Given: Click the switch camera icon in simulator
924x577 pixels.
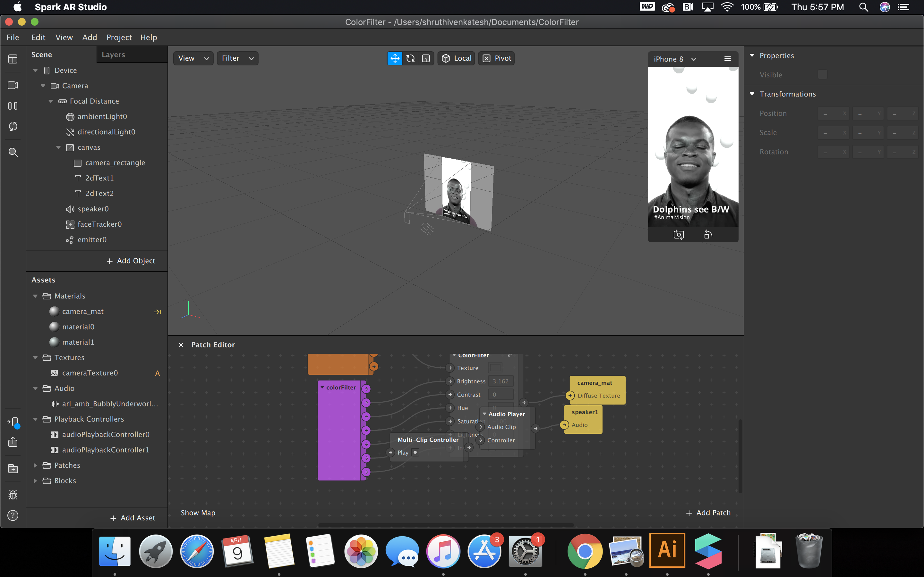Looking at the screenshot, I should tap(679, 234).
